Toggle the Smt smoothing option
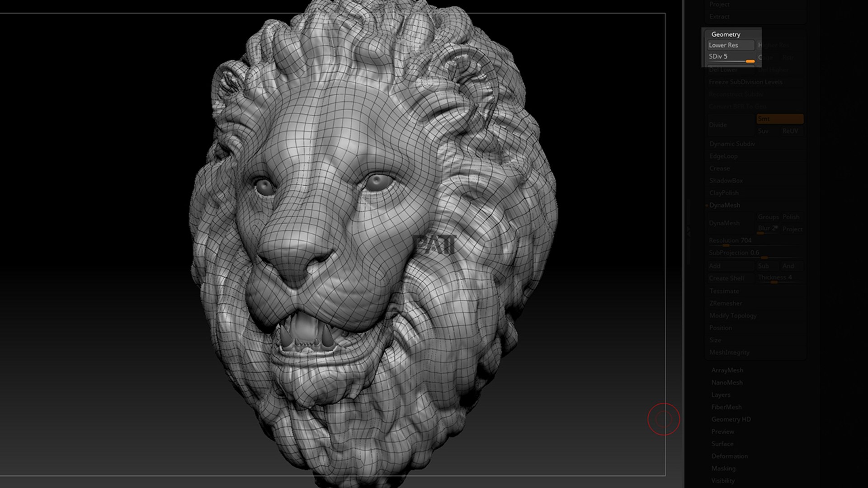The height and width of the screenshot is (488, 868). (780, 119)
